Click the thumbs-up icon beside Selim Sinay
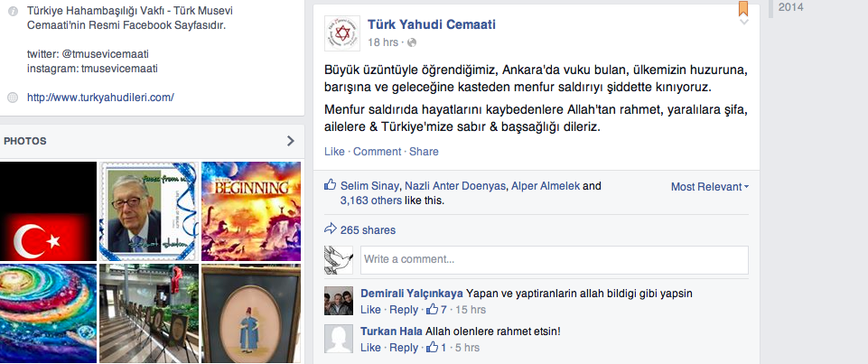Viewport: 868px width, 364px height. (330, 185)
